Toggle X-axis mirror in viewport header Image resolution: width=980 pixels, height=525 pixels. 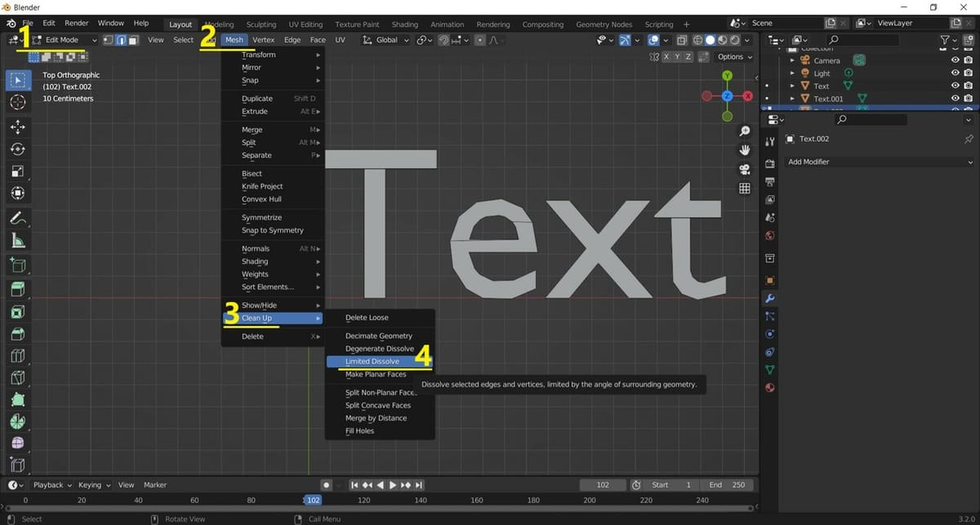[x=666, y=56]
